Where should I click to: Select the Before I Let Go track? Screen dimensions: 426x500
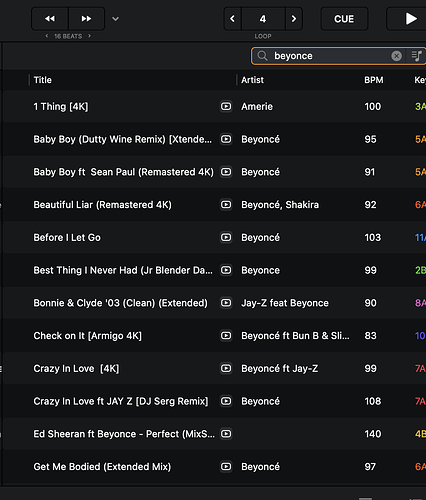pyautogui.click(x=67, y=237)
